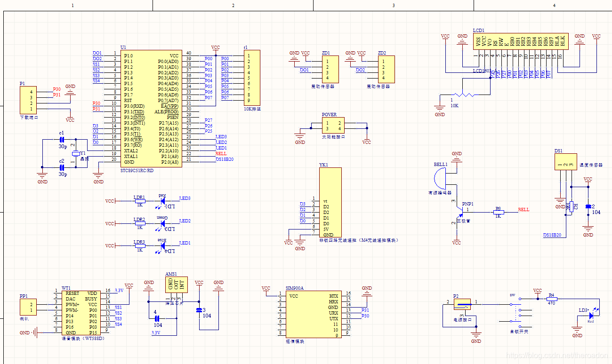This screenshot has width=612, height=364.
Task: Select the LDR3 1K resistor
Action: (x=139, y=246)
